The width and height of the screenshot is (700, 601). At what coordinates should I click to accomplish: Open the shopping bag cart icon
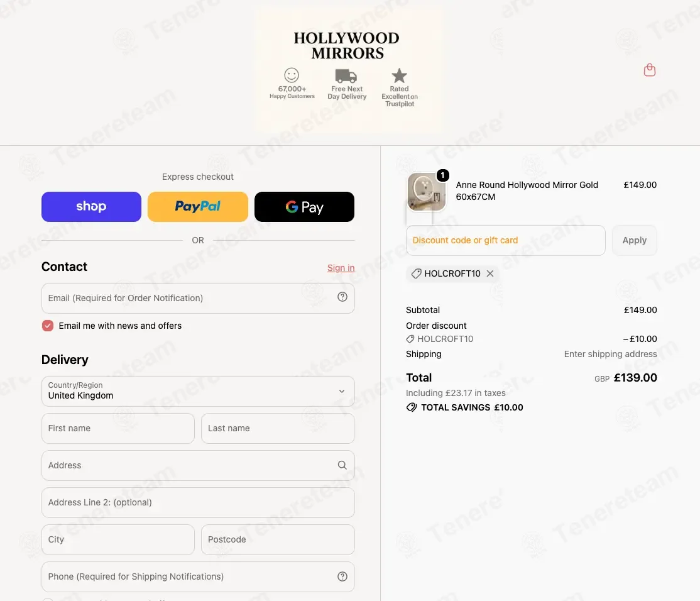click(650, 70)
